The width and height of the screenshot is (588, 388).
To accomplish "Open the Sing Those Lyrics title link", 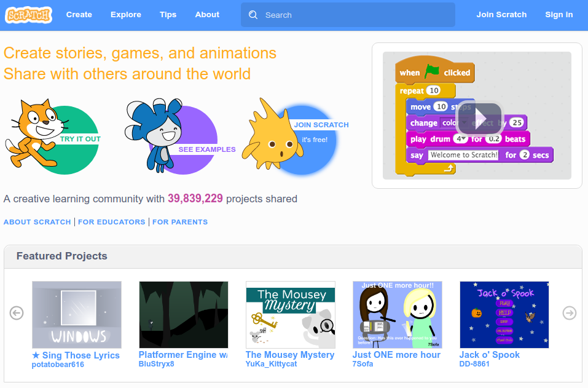I will tap(76, 355).
